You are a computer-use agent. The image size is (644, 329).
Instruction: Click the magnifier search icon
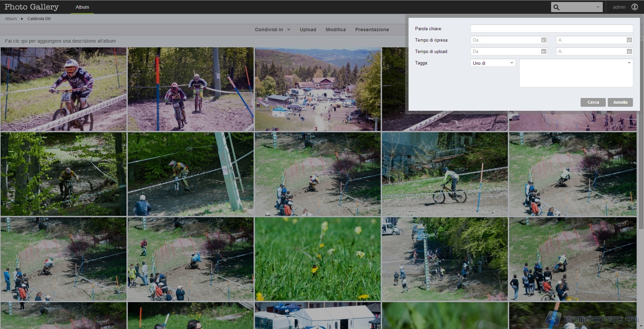556,7
